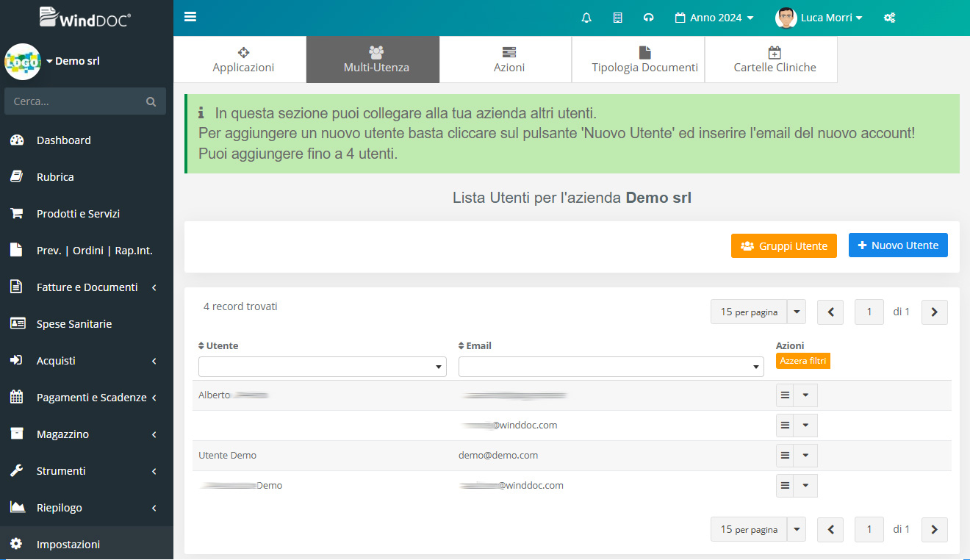Click the search magnifier icon in sidebar
The width and height of the screenshot is (970, 560).
(x=151, y=102)
